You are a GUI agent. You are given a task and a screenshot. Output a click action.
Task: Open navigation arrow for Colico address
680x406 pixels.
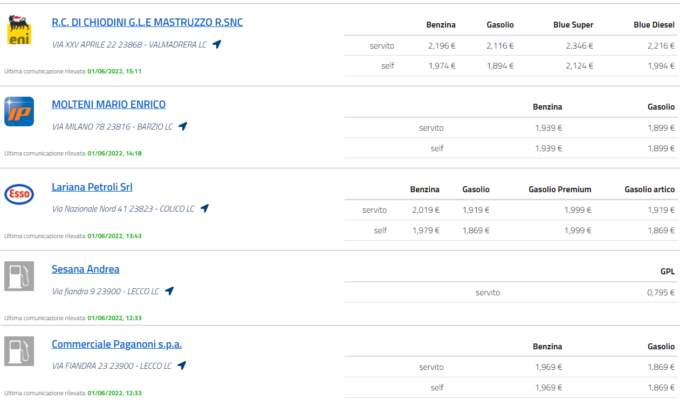pyautogui.click(x=204, y=209)
